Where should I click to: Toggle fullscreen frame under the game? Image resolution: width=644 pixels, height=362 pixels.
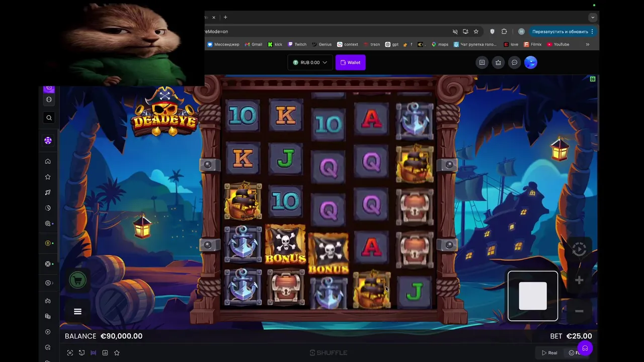pos(70,353)
